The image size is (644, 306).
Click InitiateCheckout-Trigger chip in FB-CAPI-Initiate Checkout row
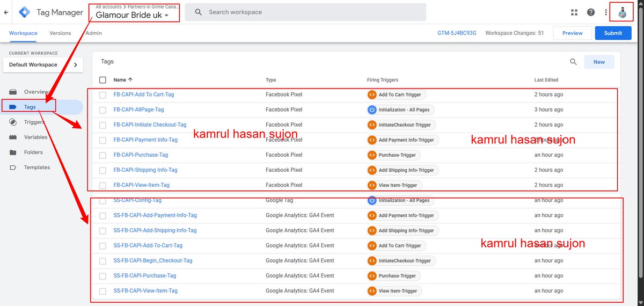pos(401,125)
